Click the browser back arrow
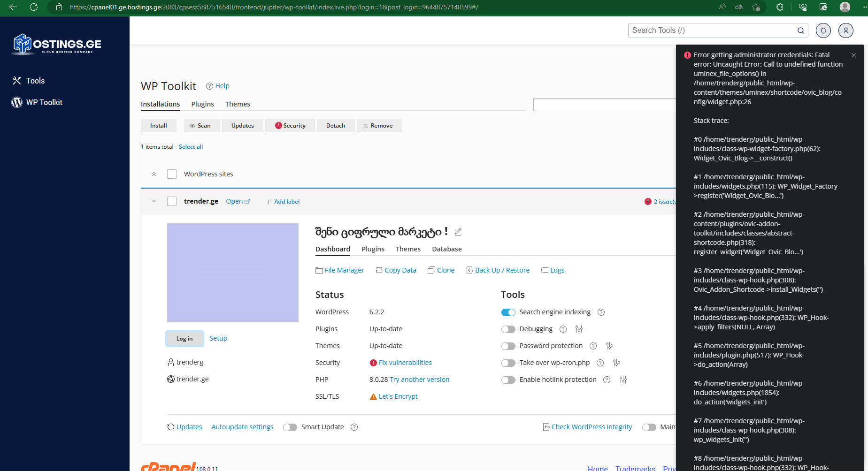868x471 pixels. pyautogui.click(x=13, y=7)
